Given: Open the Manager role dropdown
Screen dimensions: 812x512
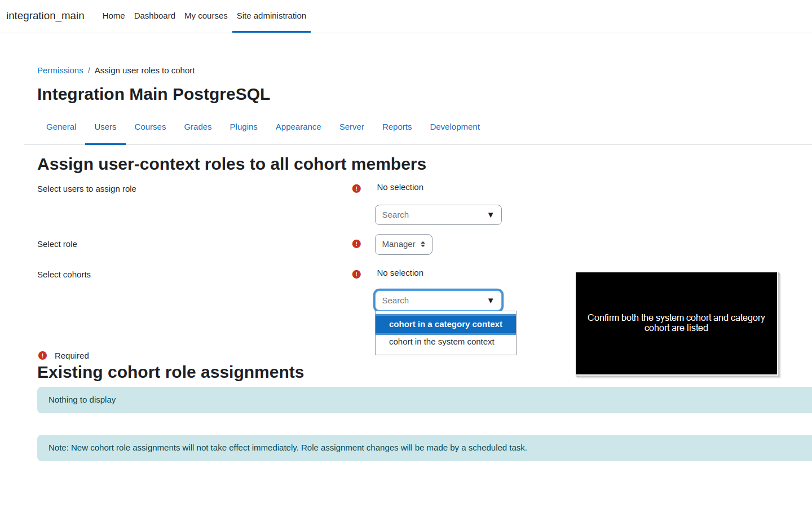Looking at the screenshot, I should click(x=404, y=244).
